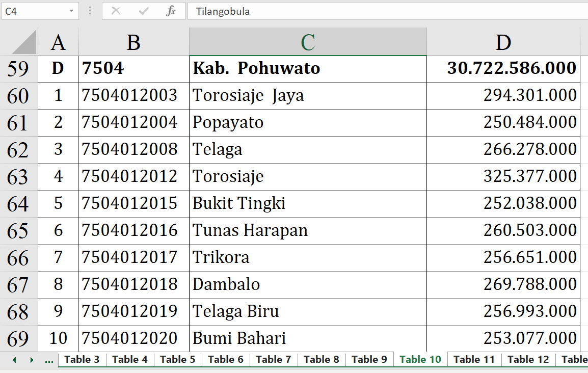588x373 pixels.
Task: Select column C header
Action: [307, 42]
